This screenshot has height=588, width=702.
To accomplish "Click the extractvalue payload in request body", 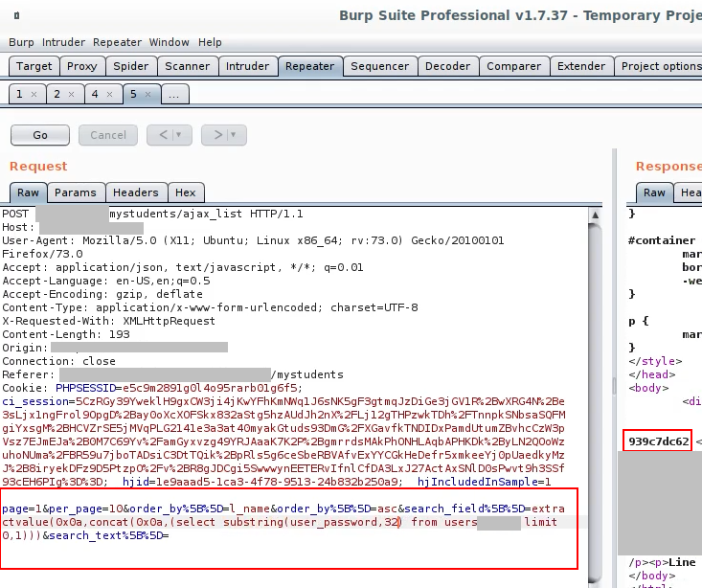I will coord(283,522).
